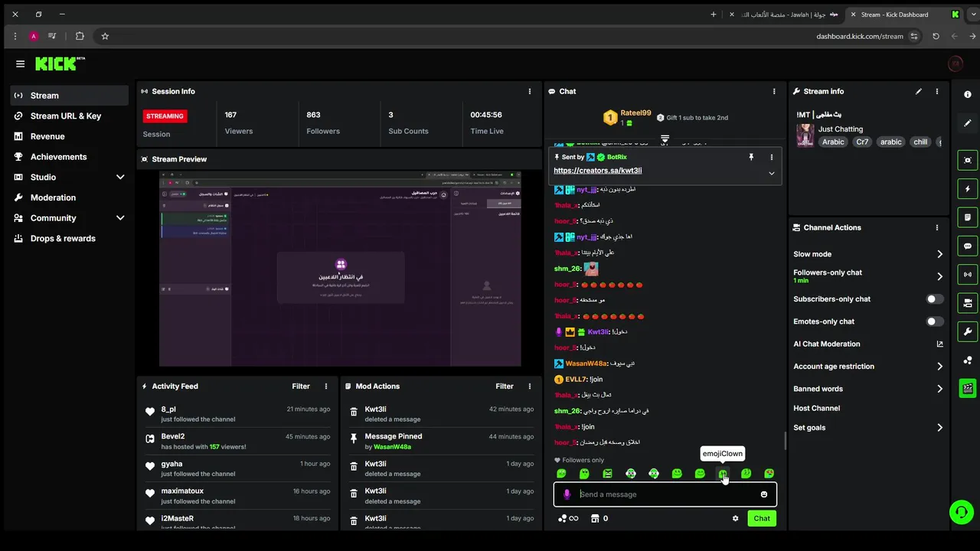Click the channel points infinity icon
This screenshot has height=551, width=980.
[x=568, y=518]
